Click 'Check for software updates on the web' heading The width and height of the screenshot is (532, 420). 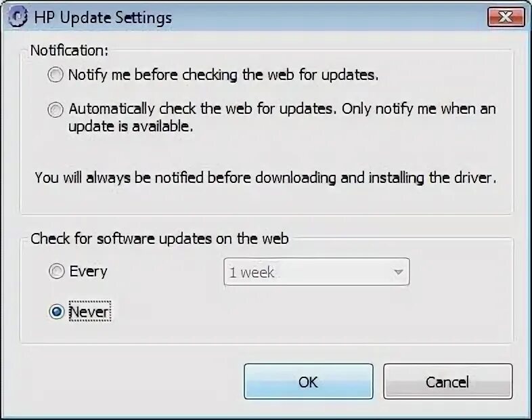(x=160, y=238)
